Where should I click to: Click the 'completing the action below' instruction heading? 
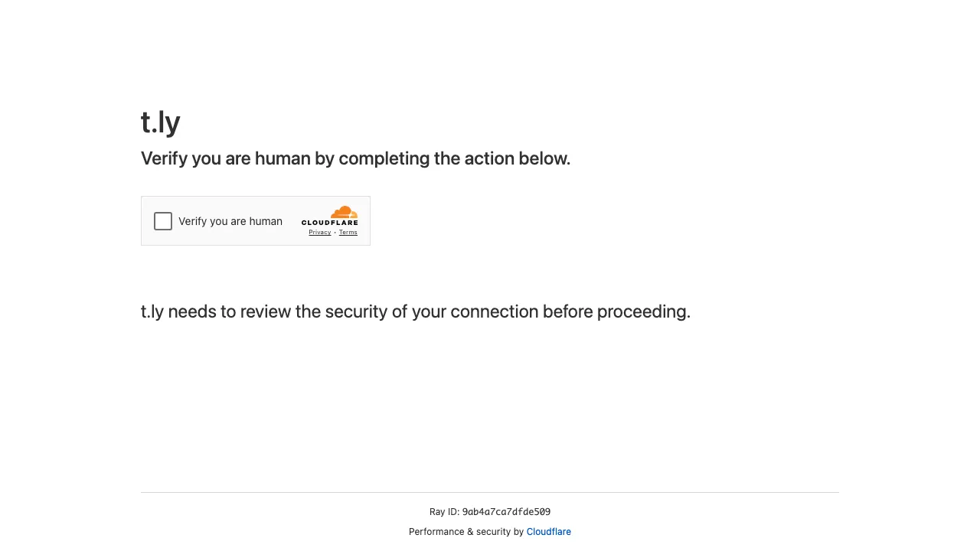tap(454, 158)
